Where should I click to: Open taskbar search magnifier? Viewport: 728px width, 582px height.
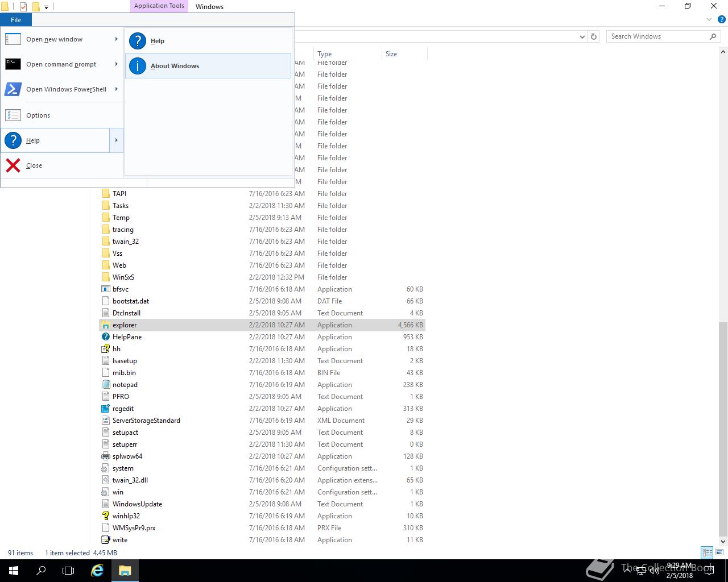[x=41, y=571]
